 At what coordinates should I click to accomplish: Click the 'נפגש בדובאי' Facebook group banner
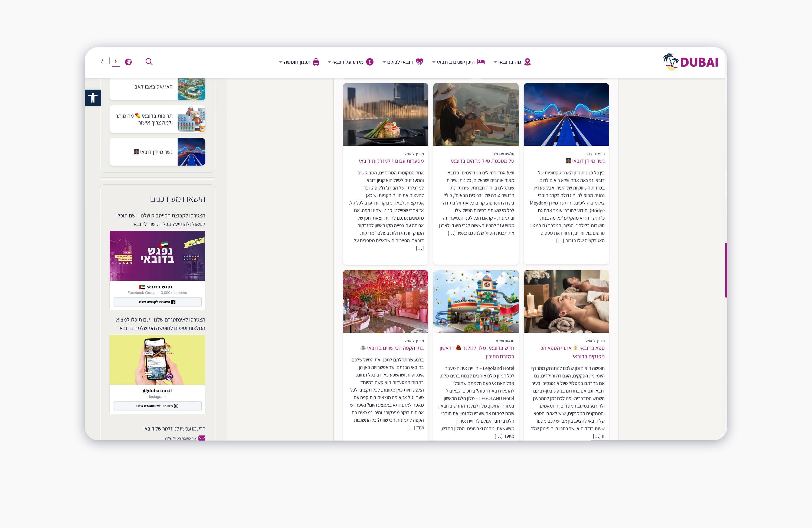(157, 256)
